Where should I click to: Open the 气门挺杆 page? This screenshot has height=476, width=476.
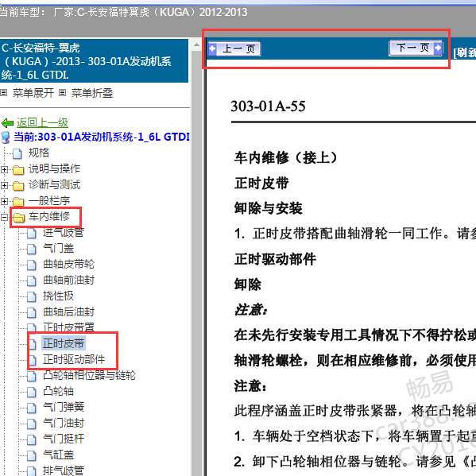pyautogui.click(x=64, y=439)
